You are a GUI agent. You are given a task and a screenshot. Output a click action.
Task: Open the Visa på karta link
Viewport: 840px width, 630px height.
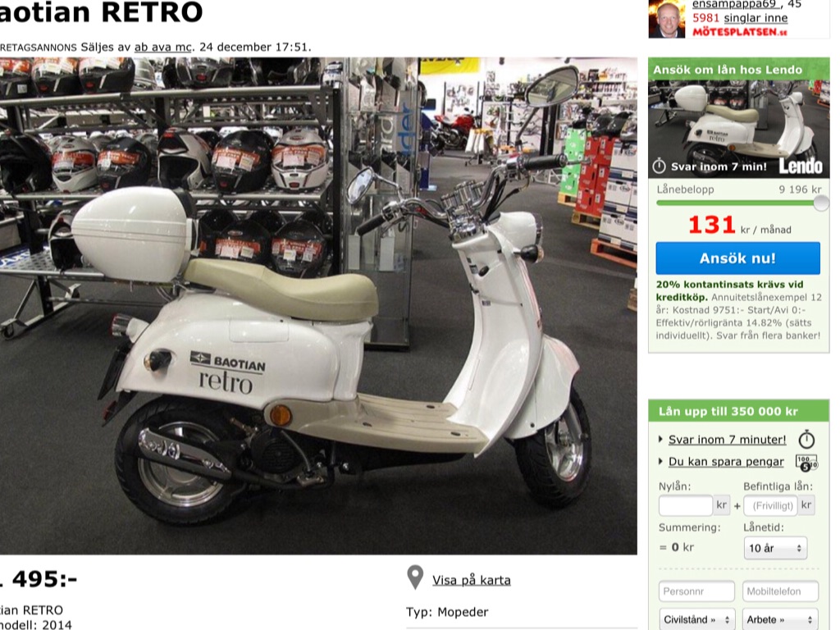[472, 580]
